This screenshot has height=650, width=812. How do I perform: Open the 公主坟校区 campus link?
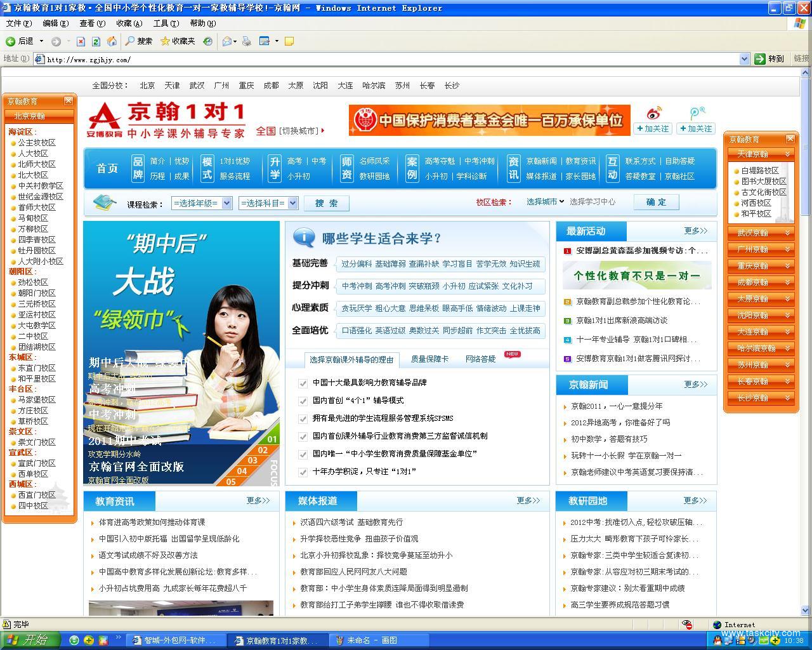pos(37,143)
